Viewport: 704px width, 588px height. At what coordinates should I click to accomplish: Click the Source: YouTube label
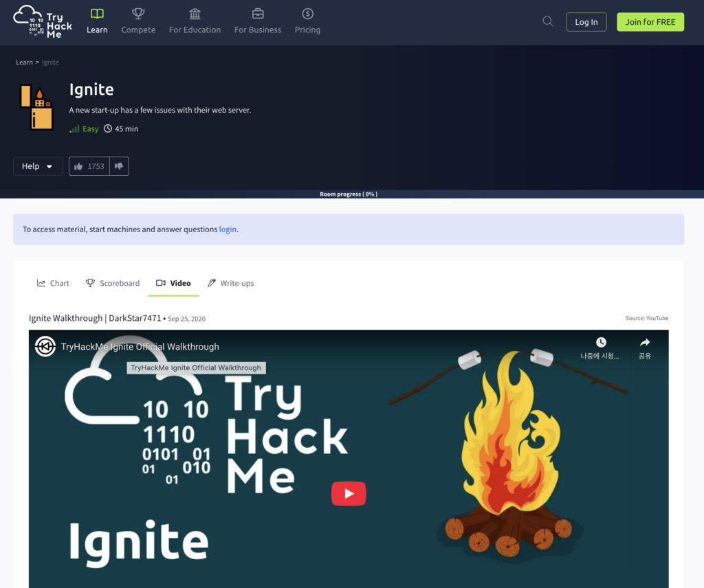coord(647,318)
